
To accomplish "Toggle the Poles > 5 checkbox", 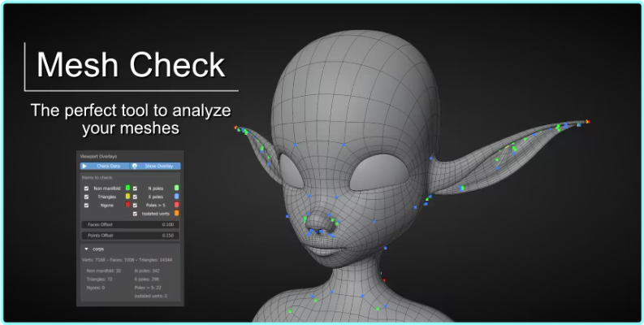I will click(x=135, y=205).
